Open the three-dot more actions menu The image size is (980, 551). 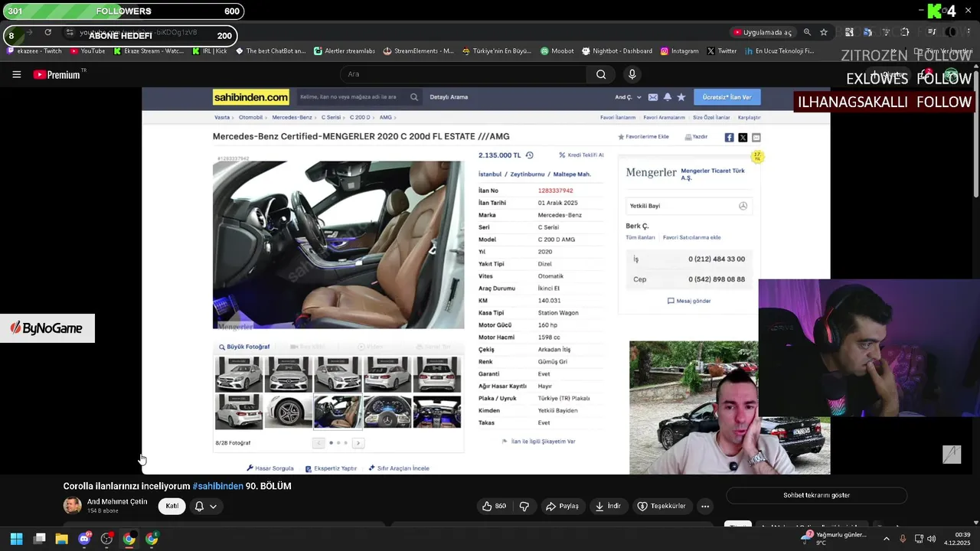(x=705, y=506)
